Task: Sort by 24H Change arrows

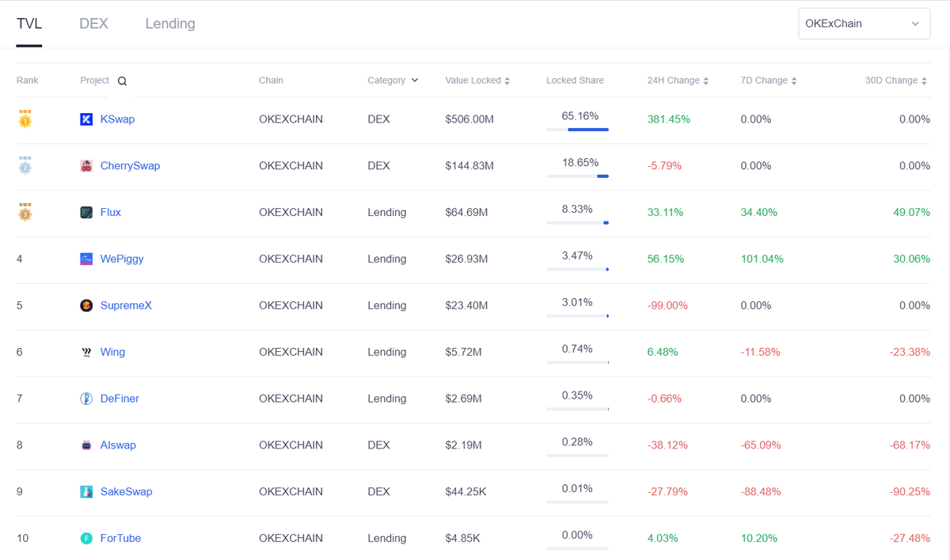Action: [x=705, y=81]
